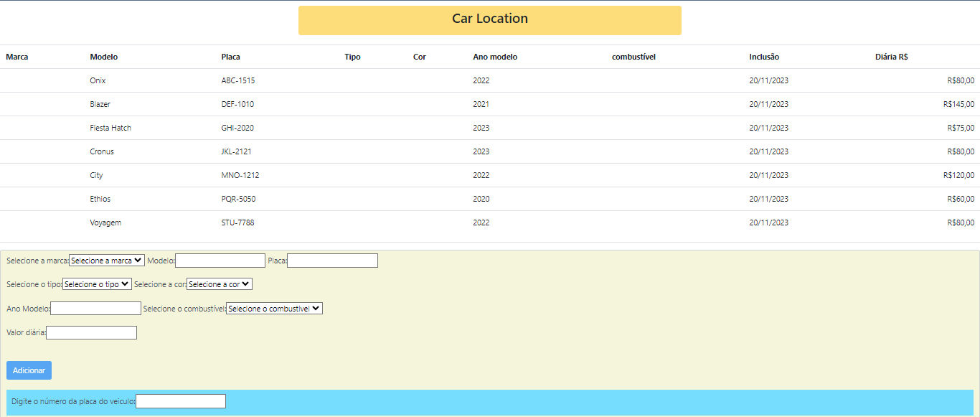This screenshot has height=417, width=980.
Task: Click the Placa column header
Action: tap(231, 57)
